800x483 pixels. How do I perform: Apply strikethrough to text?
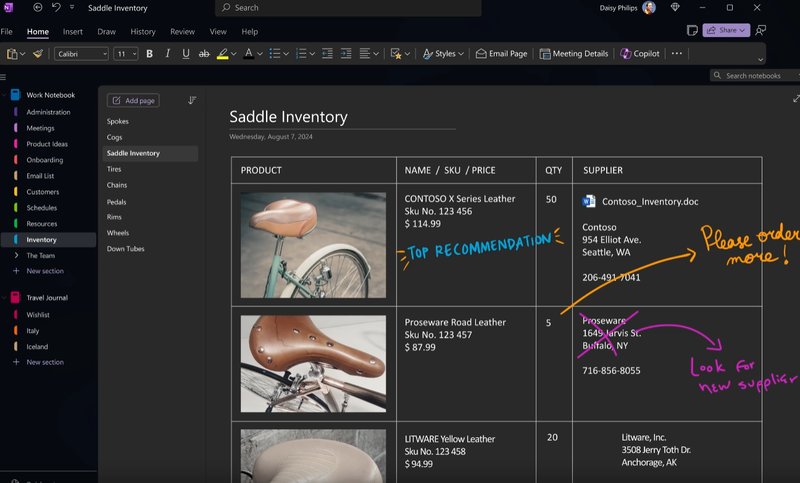tap(204, 54)
